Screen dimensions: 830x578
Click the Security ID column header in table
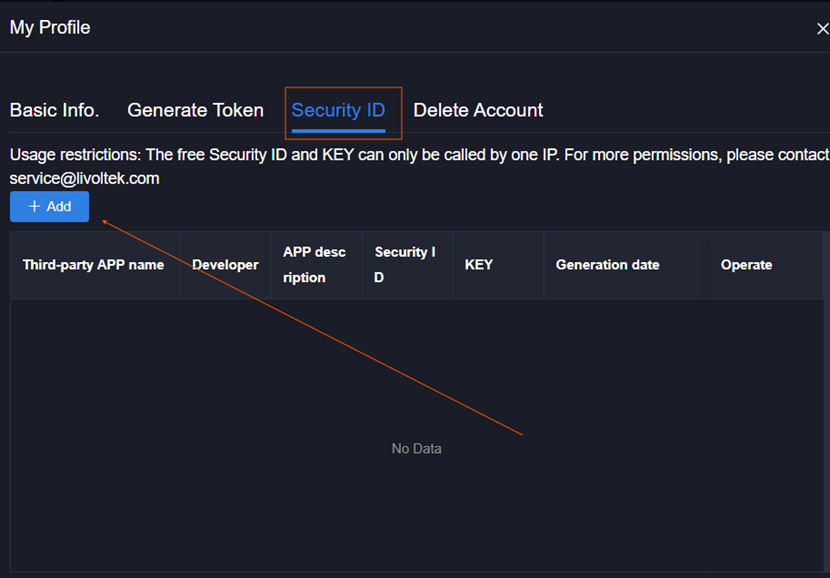pos(405,265)
